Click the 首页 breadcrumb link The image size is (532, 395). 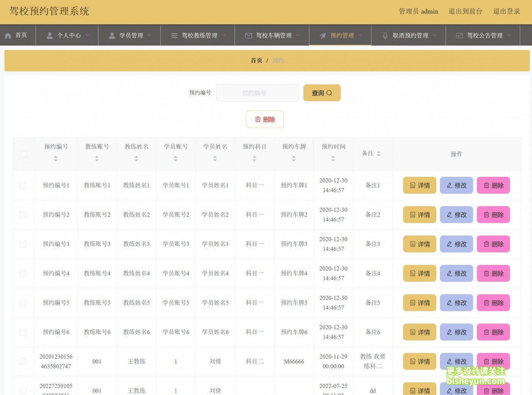[x=256, y=60]
